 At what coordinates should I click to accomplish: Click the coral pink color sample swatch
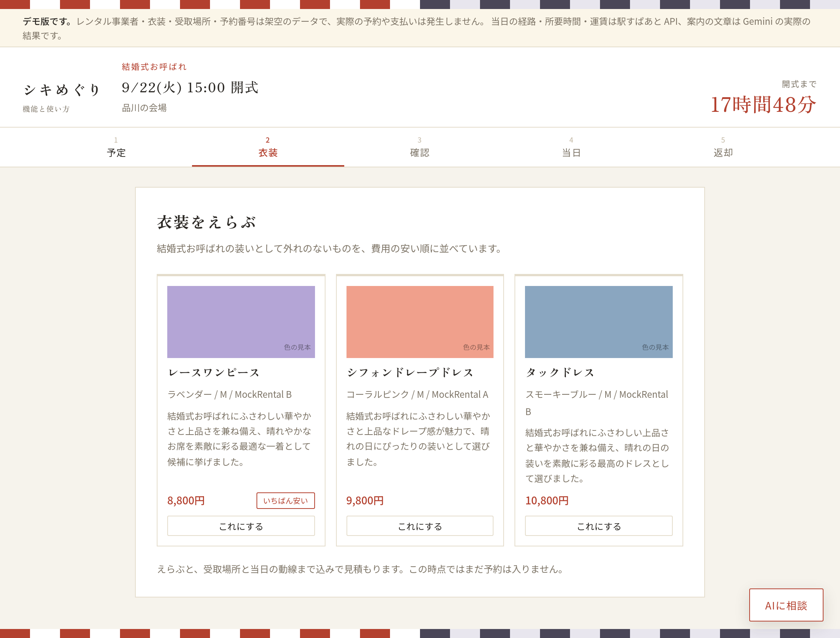tap(420, 322)
